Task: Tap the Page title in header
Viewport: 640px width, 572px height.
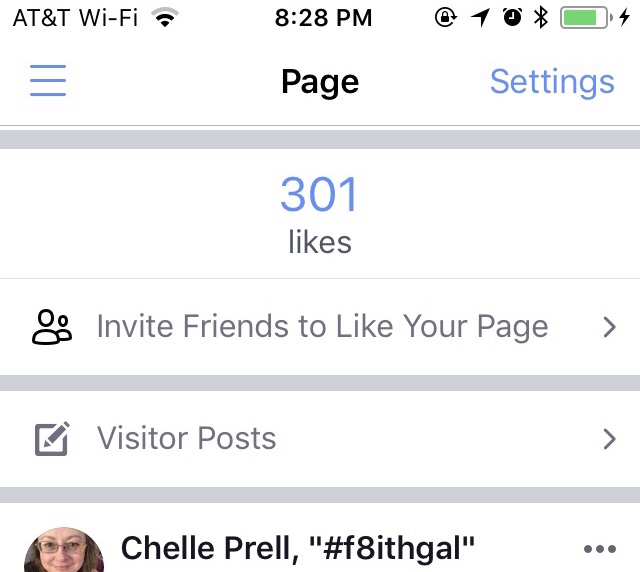Action: (x=320, y=81)
